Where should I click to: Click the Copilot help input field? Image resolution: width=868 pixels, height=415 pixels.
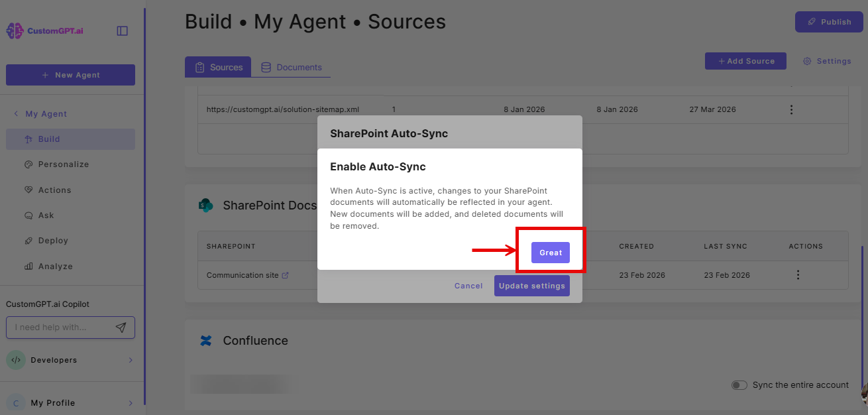(63, 327)
